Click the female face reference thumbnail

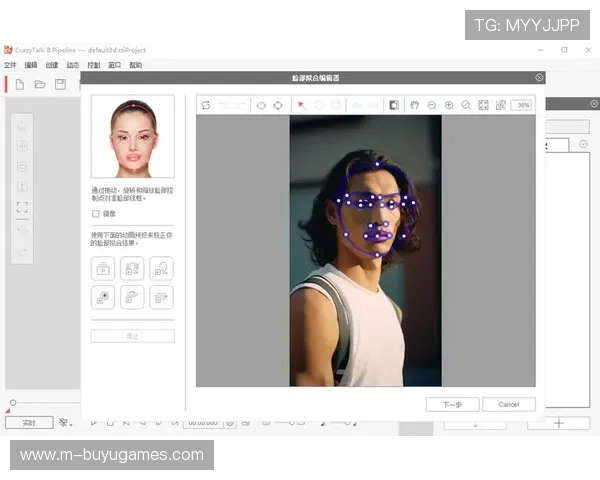coord(132,137)
